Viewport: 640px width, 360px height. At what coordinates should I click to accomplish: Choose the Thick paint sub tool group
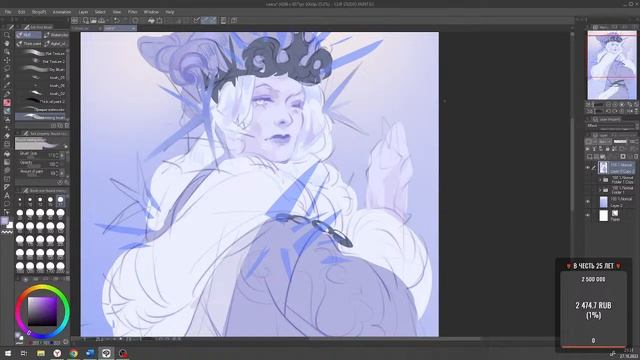click(x=29, y=43)
